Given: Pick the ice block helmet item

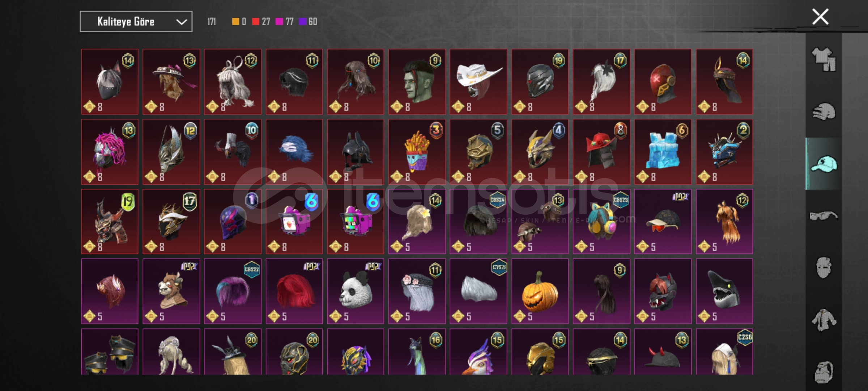Looking at the screenshot, I should [663, 152].
